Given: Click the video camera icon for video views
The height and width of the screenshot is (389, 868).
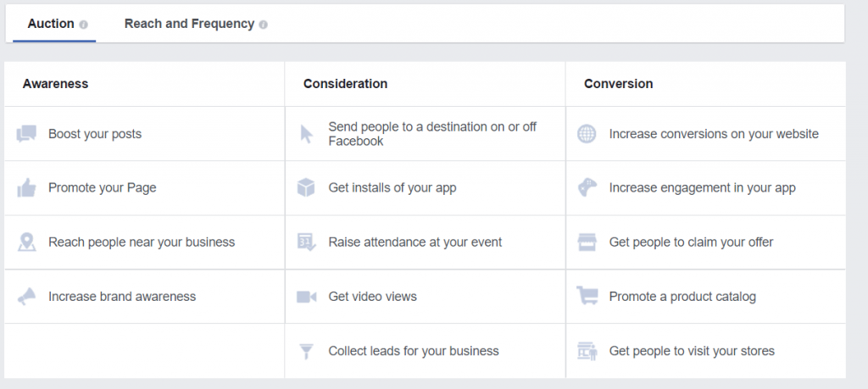Looking at the screenshot, I should (x=306, y=297).
